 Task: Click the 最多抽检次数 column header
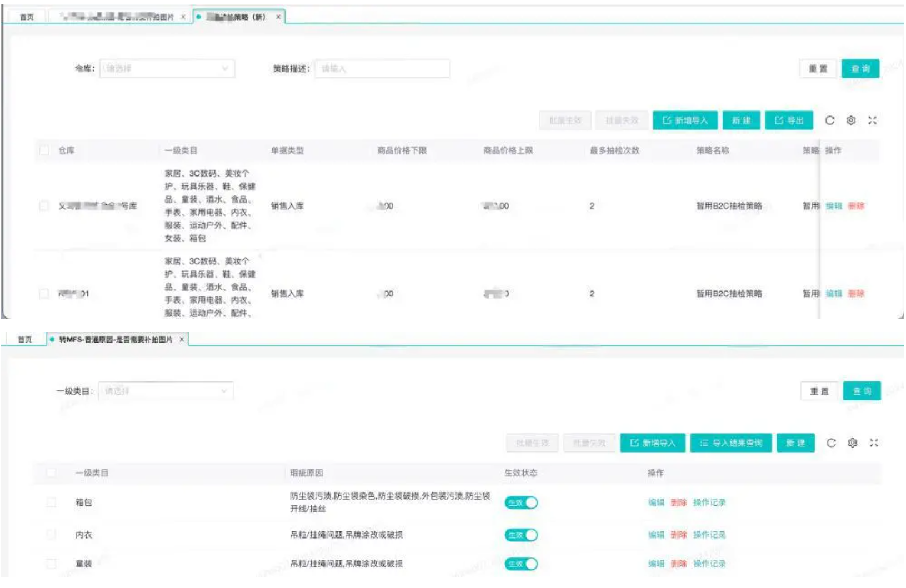click(614, 150)
